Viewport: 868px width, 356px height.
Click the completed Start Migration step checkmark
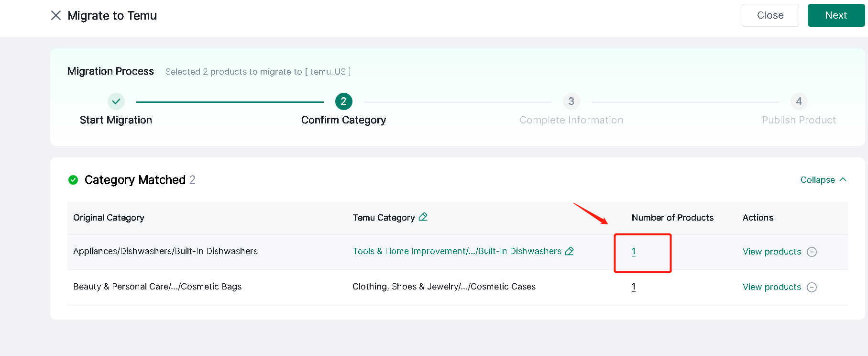pyautogui.click(x=116, y=101)
